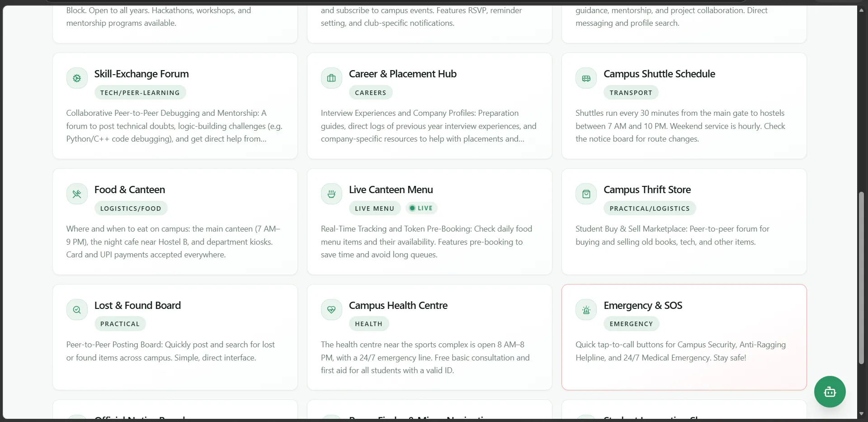Screen dimensions: 868x422
Task: Open the Campus Health Centre title
Action: 398,305
